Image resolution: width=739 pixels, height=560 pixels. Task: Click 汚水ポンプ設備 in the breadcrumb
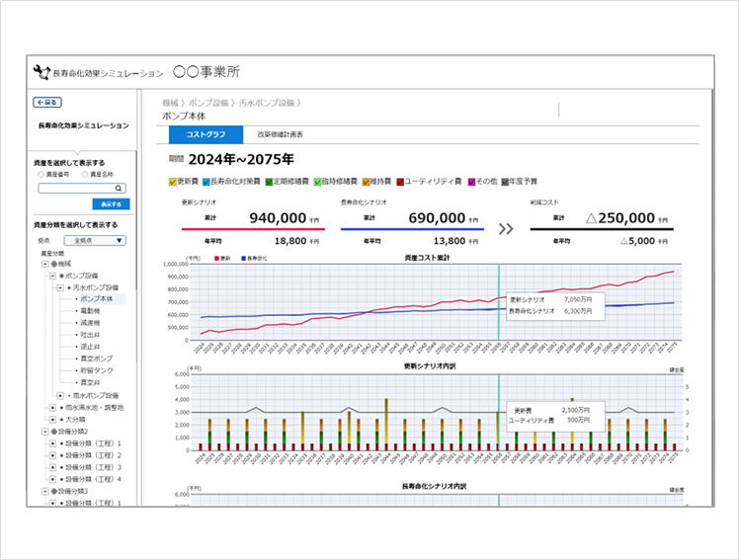coord(267,103)
